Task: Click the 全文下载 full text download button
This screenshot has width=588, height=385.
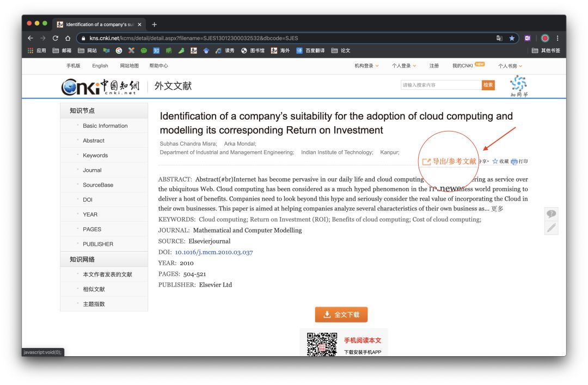Action: pos(341,315)
